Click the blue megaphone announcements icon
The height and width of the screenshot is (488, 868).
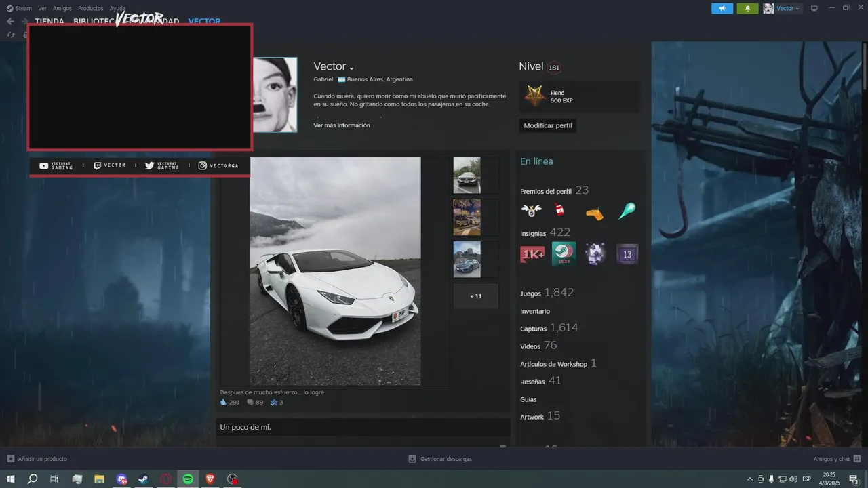722,8
